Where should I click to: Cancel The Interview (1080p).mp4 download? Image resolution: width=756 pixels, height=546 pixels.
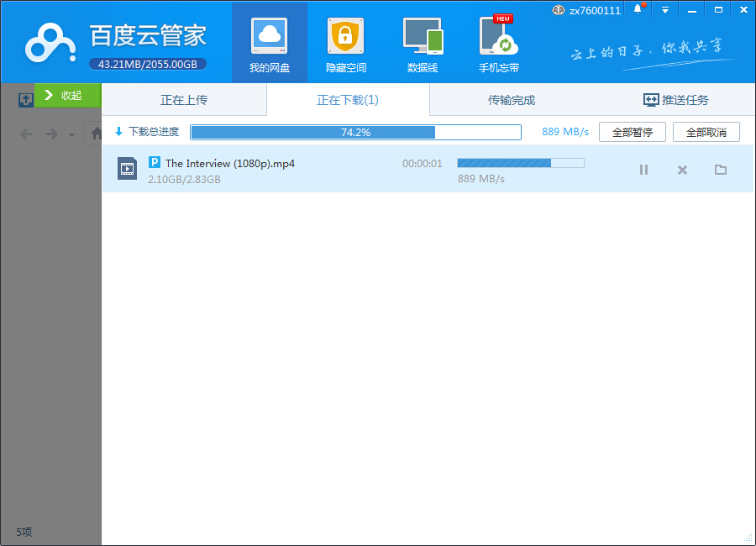coord(682,170)
